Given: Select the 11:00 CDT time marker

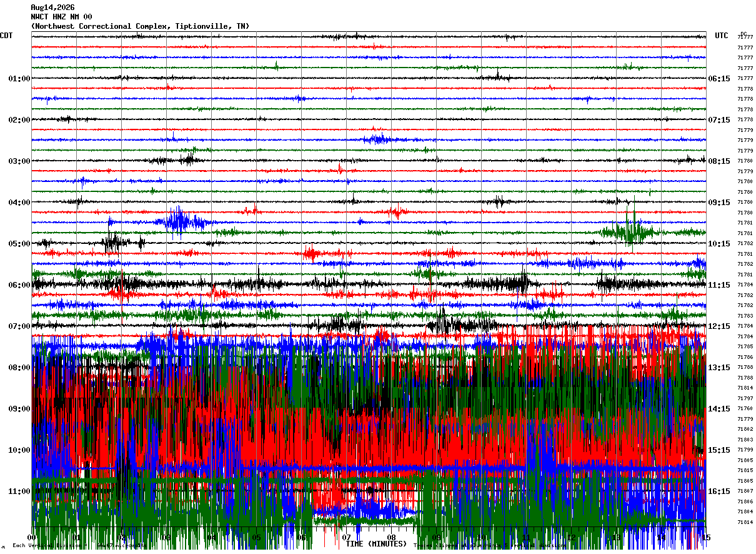Looking at the screenshot, I should 19,491.
